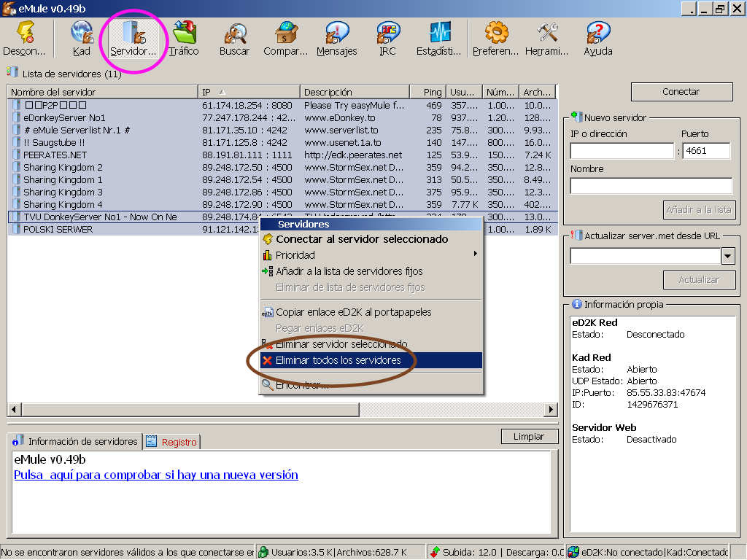Open the Buscar search tool
This screenshot has height=560, width=747.
pyautogui.click(x=234, y=39)
